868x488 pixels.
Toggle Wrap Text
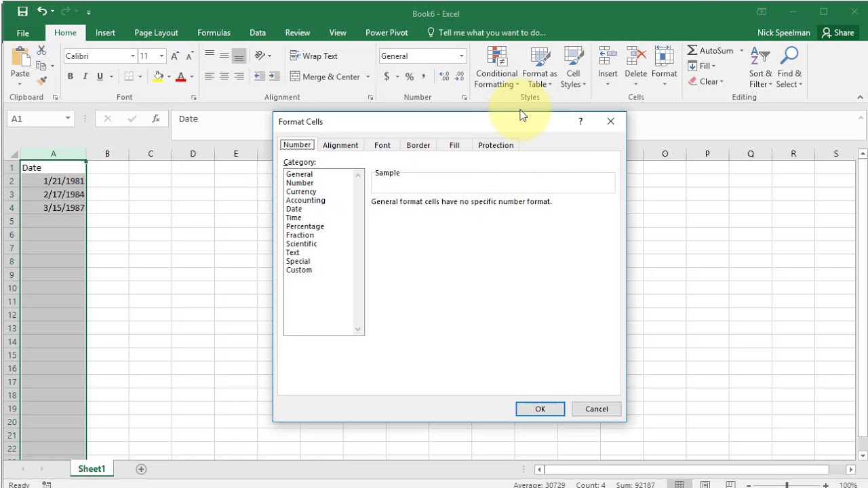313,56
